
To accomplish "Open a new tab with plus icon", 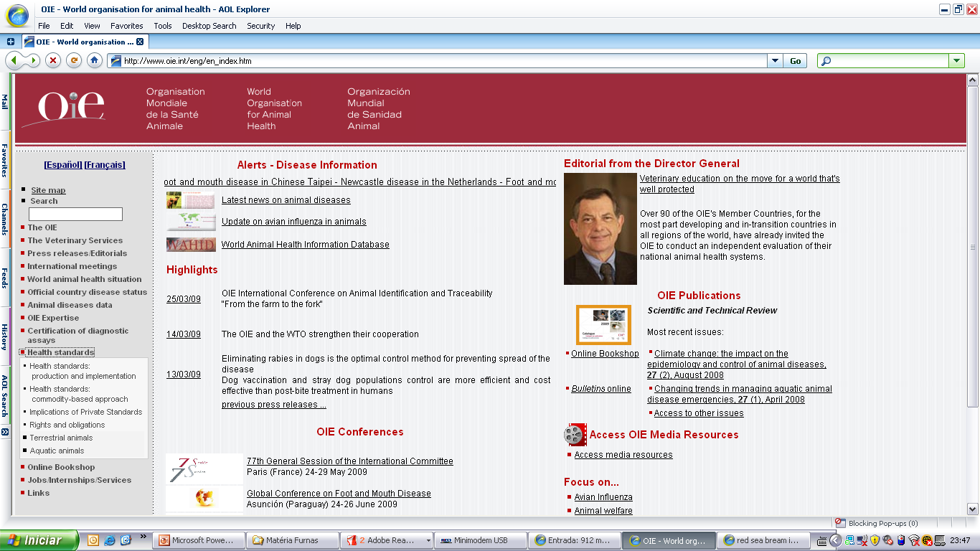I will [11, 42].
